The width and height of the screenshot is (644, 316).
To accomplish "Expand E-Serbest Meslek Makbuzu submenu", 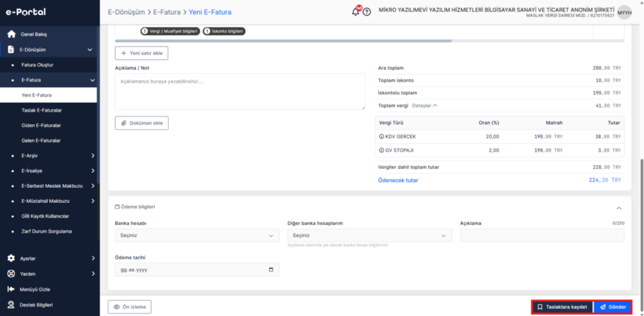I will pos(93,186).
